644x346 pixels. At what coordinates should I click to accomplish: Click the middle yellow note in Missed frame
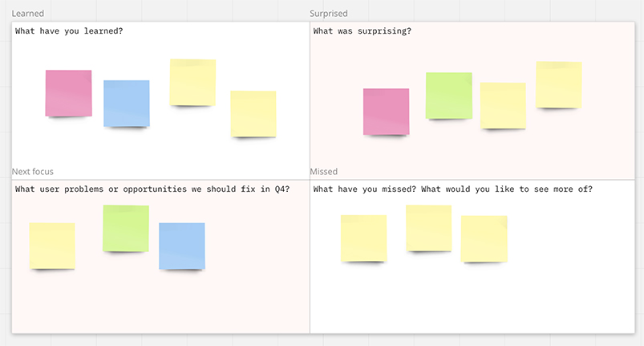[428, 228]
